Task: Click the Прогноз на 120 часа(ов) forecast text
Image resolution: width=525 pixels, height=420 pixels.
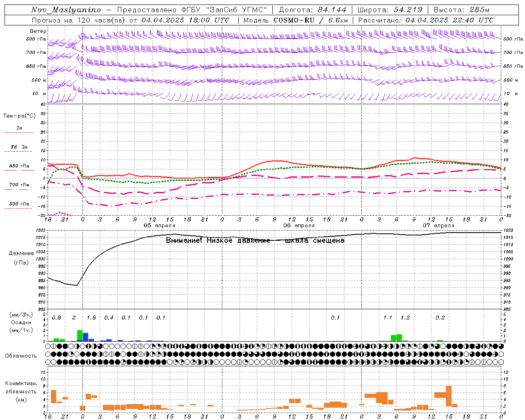Action: click(79, 20)
